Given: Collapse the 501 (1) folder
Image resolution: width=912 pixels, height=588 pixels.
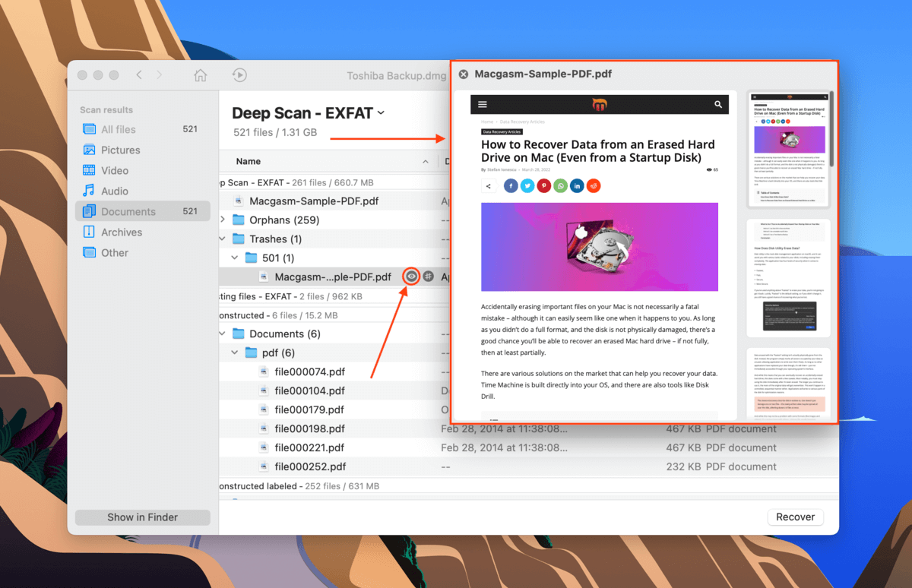Looking at the screenshot, I should tap(235, 258).
